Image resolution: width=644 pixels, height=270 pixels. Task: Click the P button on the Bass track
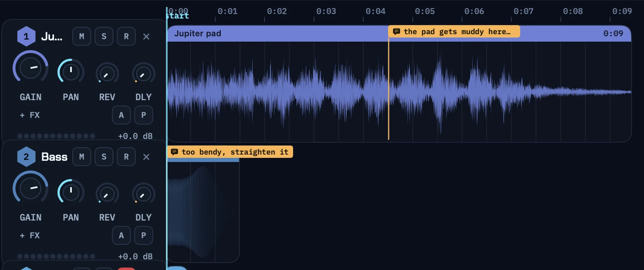[x=144, y=235]
